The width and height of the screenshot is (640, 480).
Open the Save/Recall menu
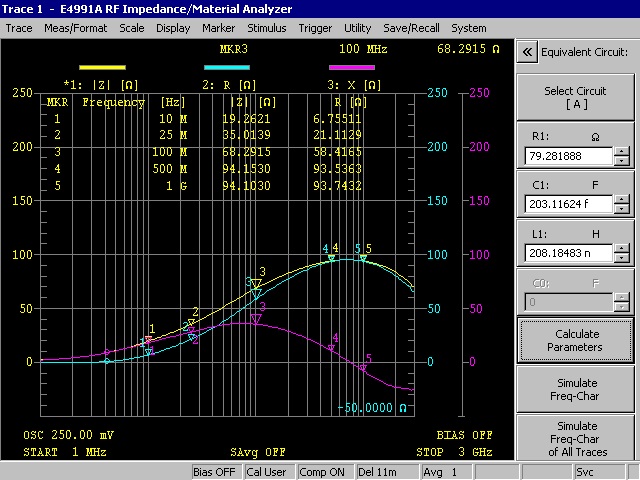411,28
